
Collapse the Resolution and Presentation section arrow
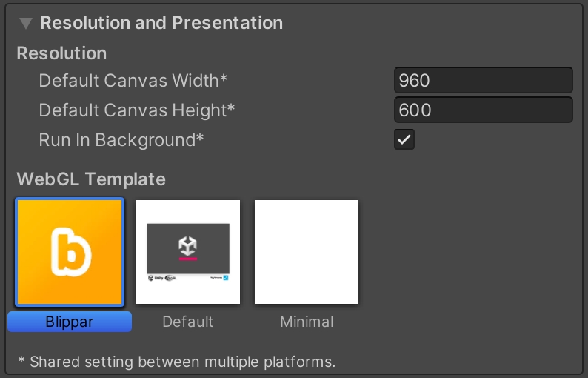pyautogui.click(x=26, y=23)
